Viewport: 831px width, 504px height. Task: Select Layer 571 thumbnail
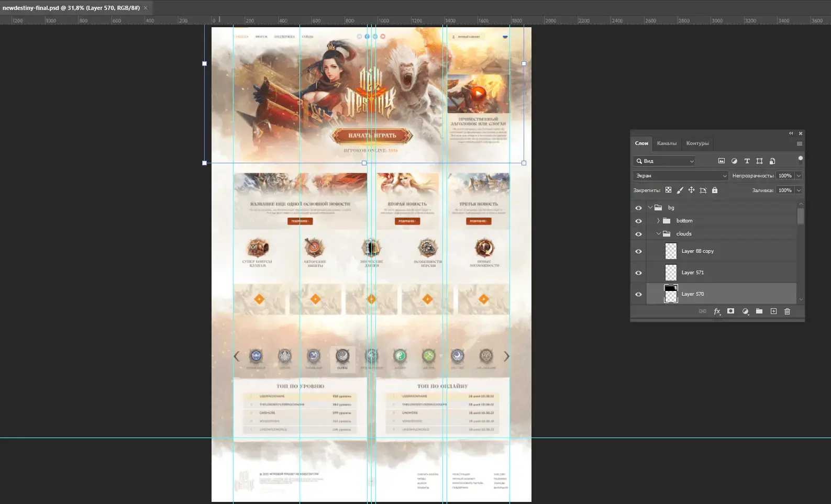[671, 273]
